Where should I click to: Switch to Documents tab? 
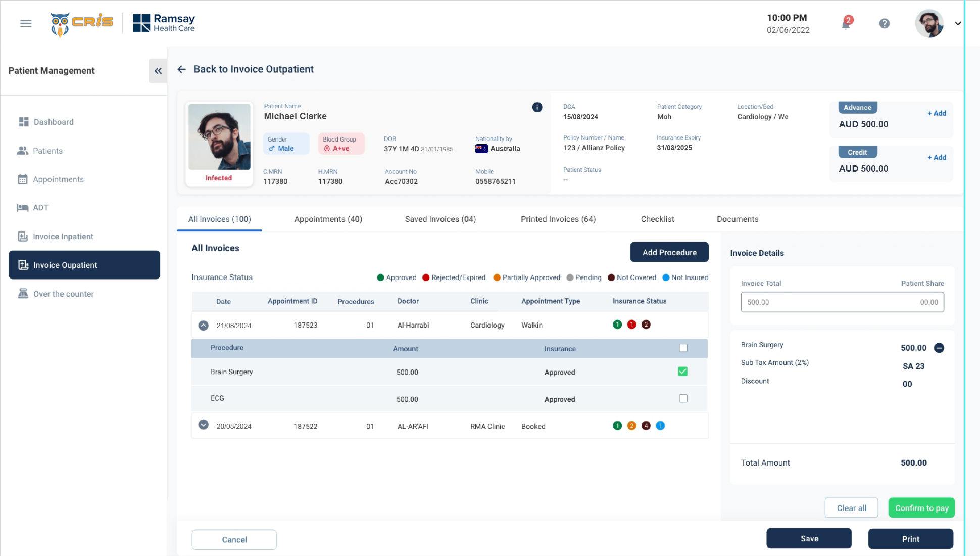(738, 219)
